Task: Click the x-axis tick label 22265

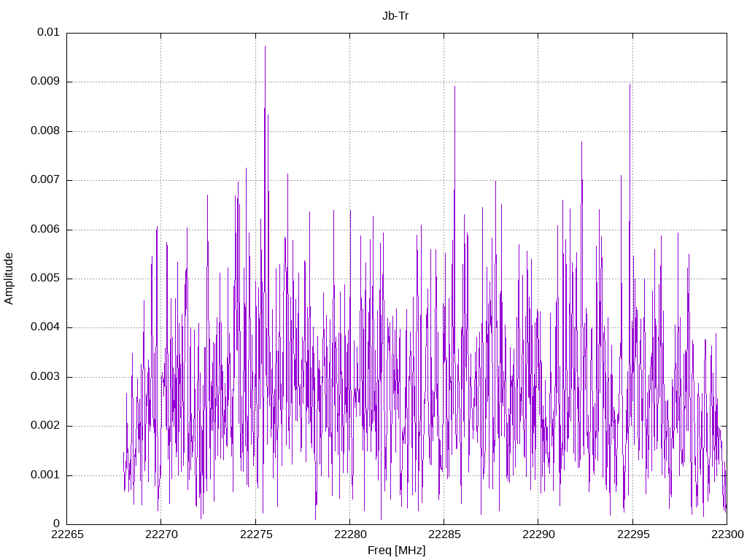Action: pyautogui.click(x=67, y=534)
